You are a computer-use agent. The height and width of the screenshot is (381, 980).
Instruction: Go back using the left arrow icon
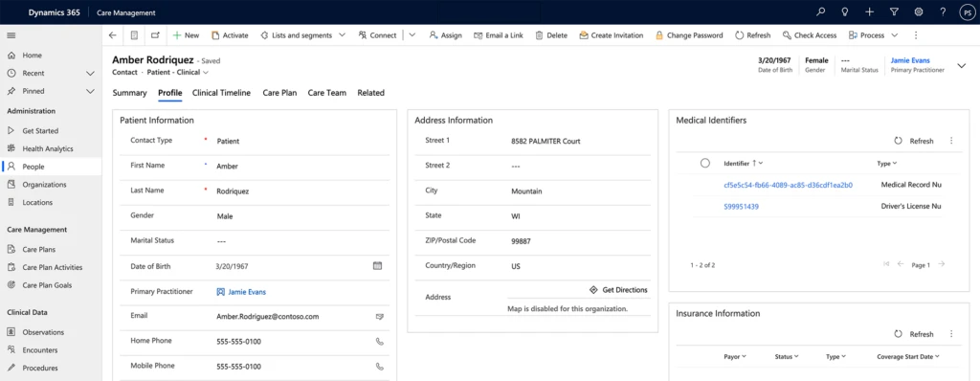tap(113, 35)
